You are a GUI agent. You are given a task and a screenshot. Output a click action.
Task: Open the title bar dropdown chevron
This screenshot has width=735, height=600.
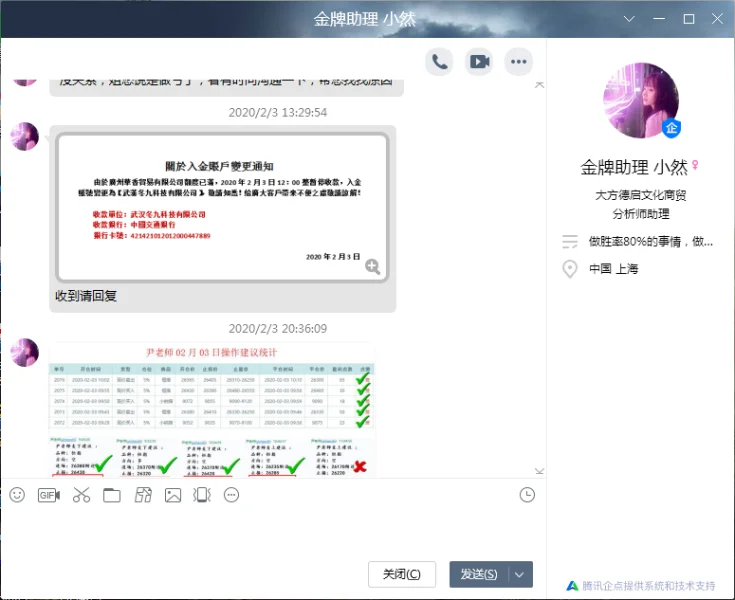coord(629,19)
